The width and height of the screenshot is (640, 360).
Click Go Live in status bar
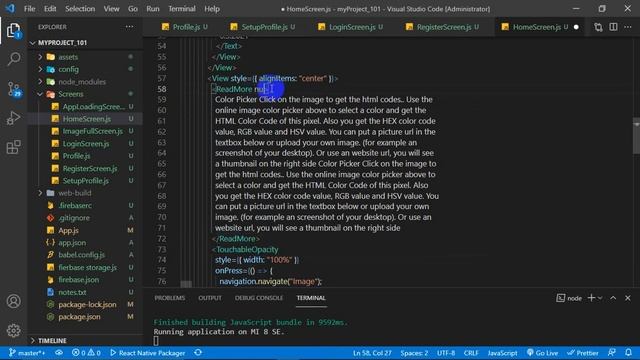point(542,353)
